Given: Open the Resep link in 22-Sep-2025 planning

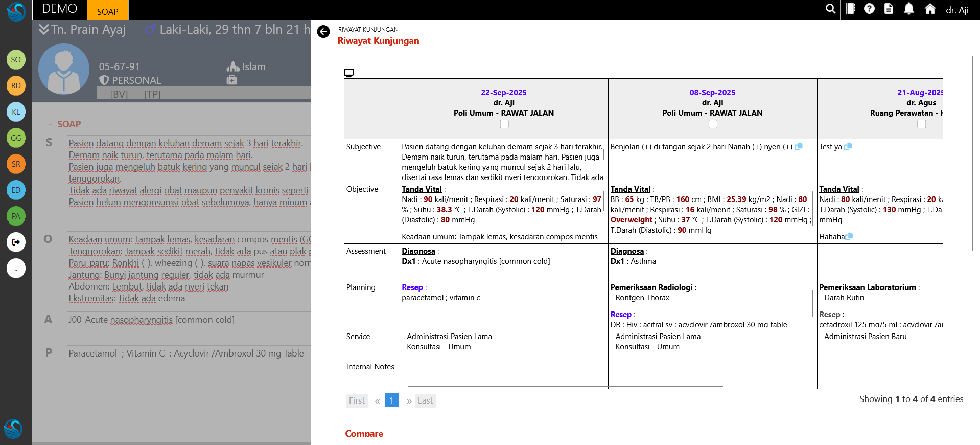Looking at the screenshot, I should point(412,287).
